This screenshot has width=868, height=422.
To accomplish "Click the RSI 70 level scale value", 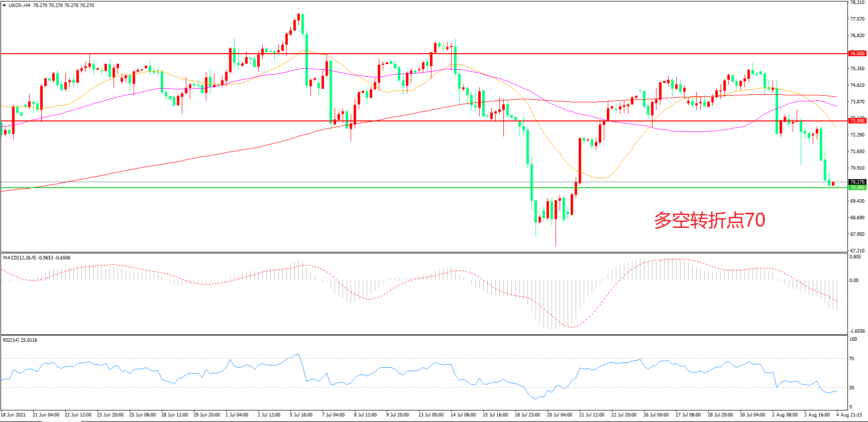I will pos(851,359).
